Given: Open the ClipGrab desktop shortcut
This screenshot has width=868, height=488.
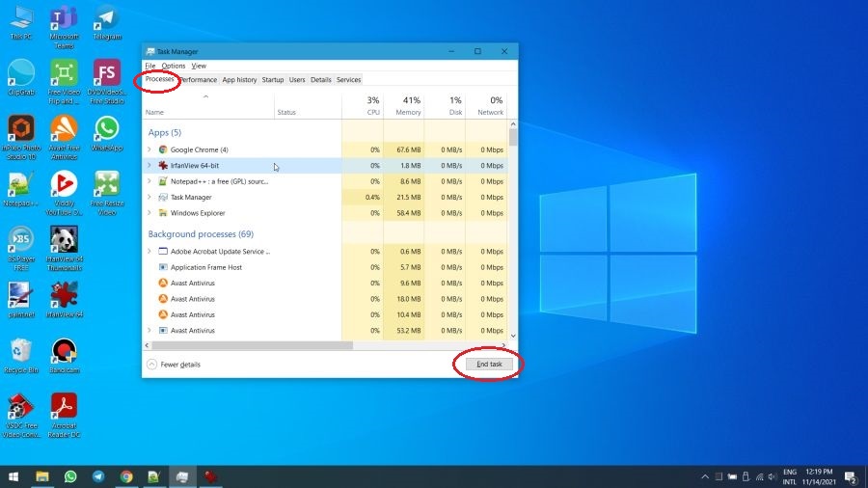Looking at the screenshot, I should click(21, 74).
